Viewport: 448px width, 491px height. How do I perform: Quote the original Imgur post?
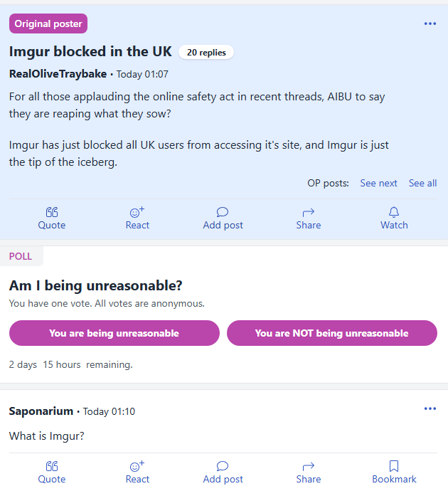[51, 218]
